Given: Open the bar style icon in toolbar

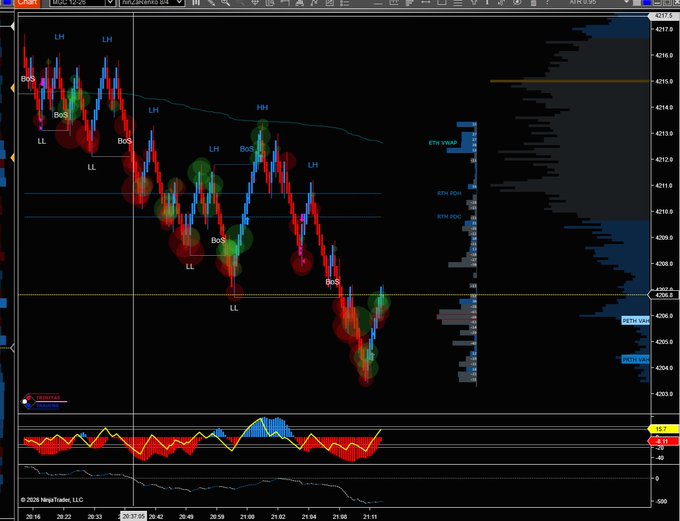Looking at the screenshot, I should pyautogui.click(x=196, y=3).
